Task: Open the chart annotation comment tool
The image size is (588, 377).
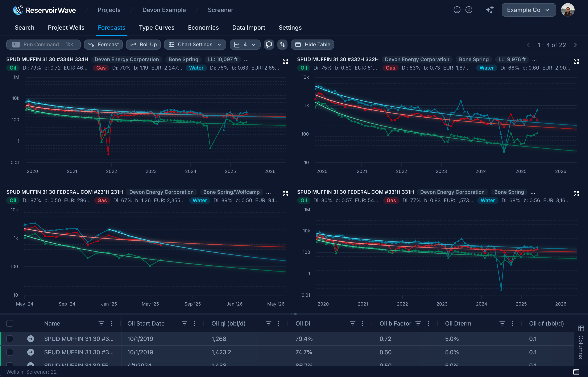Action: (269, 44)
